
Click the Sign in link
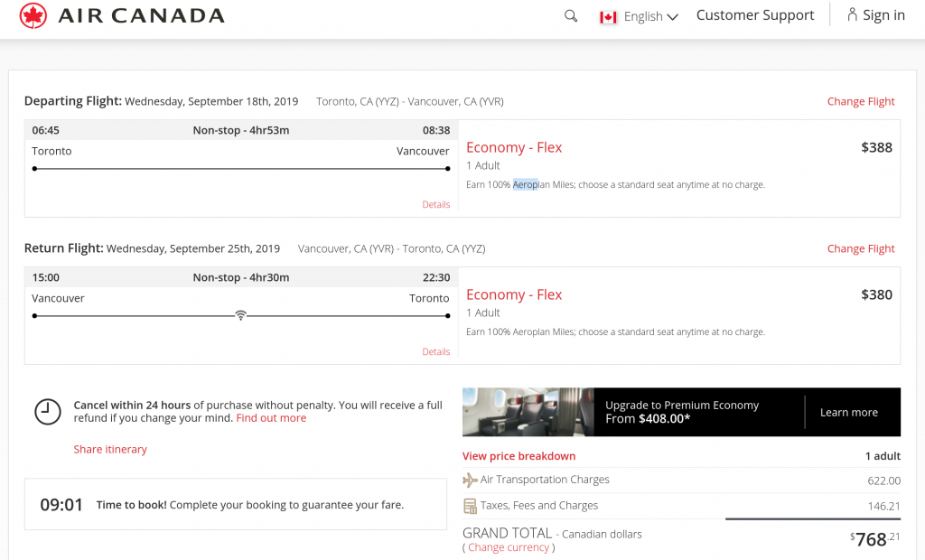883,15
